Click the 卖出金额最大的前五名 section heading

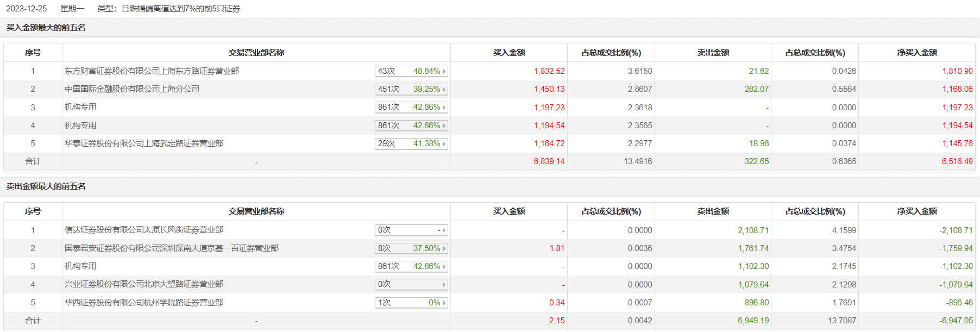(x=46, y=186)
